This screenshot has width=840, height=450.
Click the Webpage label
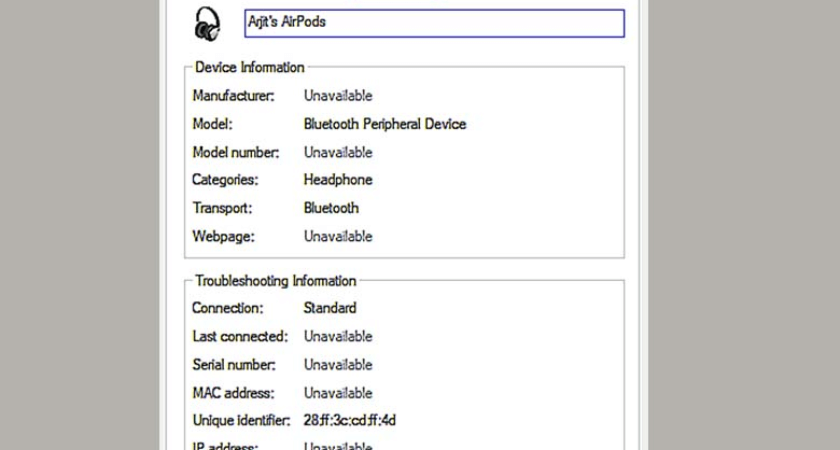coord(223,237)
